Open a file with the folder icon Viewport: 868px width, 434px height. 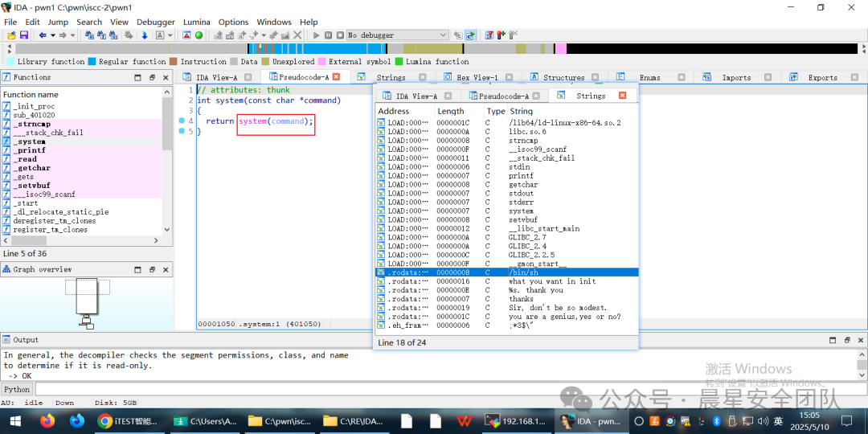point(11,35)
